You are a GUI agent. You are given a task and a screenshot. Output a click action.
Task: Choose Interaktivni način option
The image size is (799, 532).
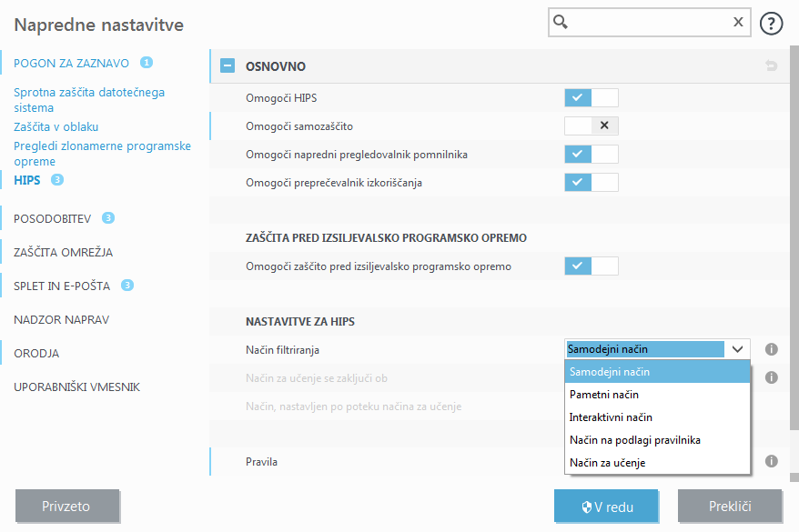[611, 417]
